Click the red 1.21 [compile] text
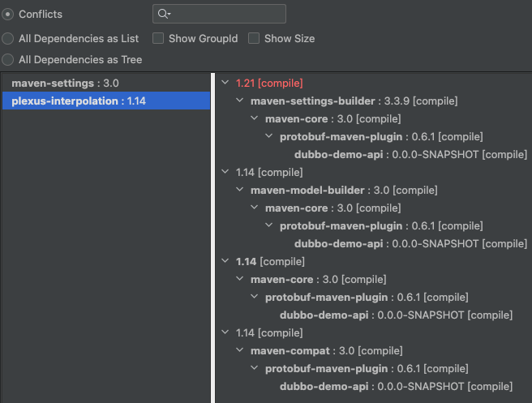 pyautogui.click(x=269, y=83)
